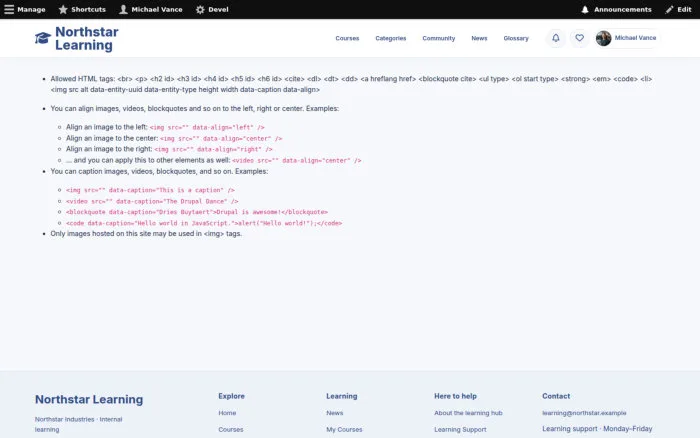The height and width of the screenshot is (438, 700).
Task: Open My Courses footer link
Action: (x=344, y=430)
